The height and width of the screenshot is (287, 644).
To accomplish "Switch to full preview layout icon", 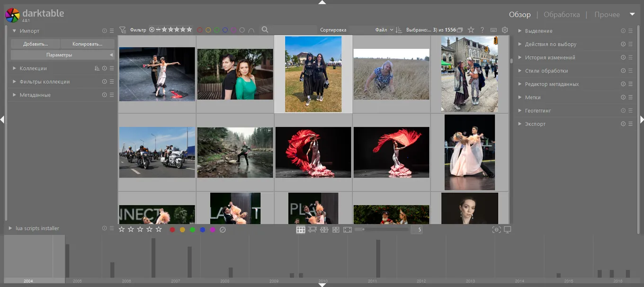I will pyautogui.click(x=348, y=230).
